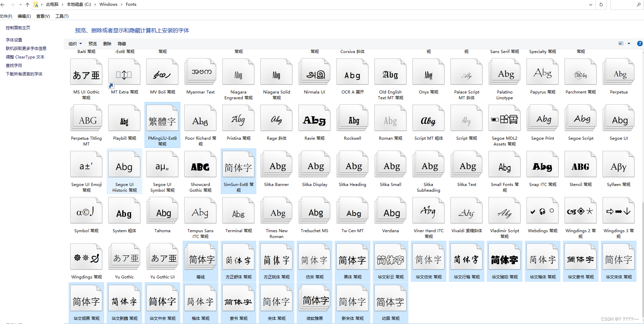The height and width of the screenshot is (324, 644).
Task: Refresh the Fonts folder view
Action: click(601, 5)
